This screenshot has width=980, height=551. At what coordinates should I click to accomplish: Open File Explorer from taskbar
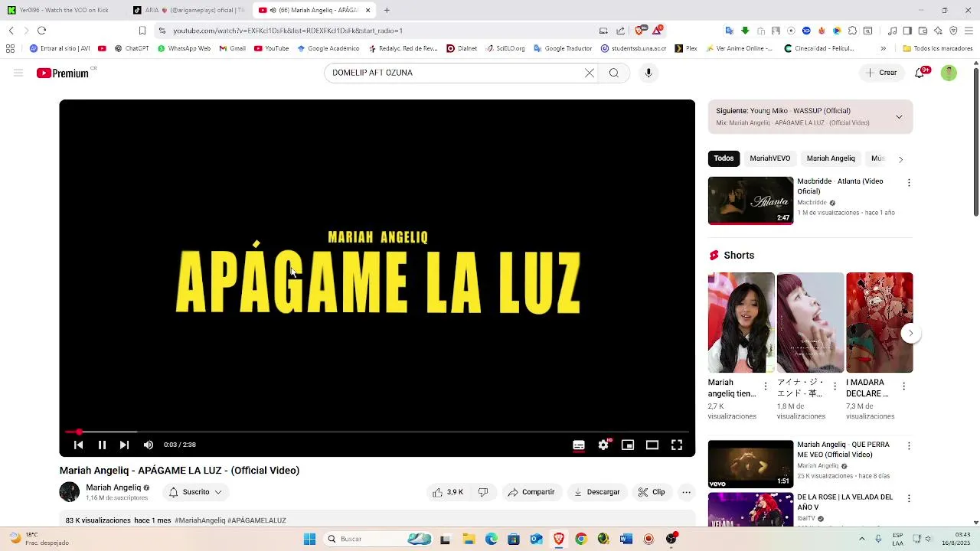(x=469, y=539)
